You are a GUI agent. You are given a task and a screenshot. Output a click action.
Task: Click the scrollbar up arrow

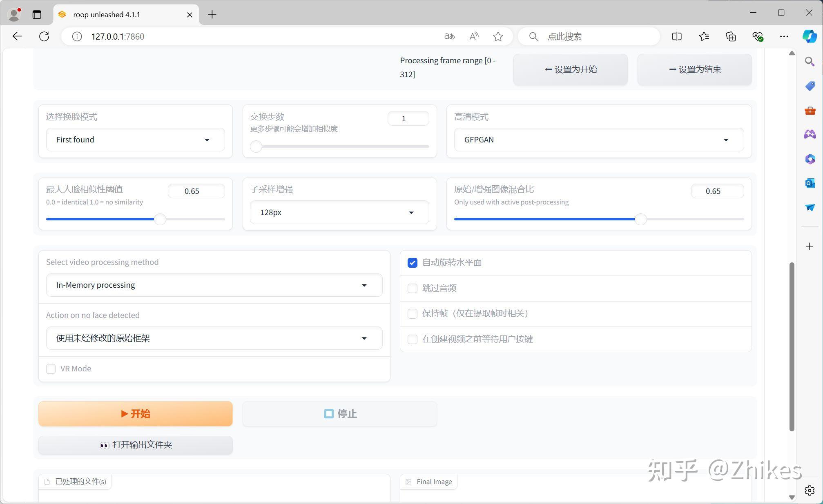coord(792,53)
